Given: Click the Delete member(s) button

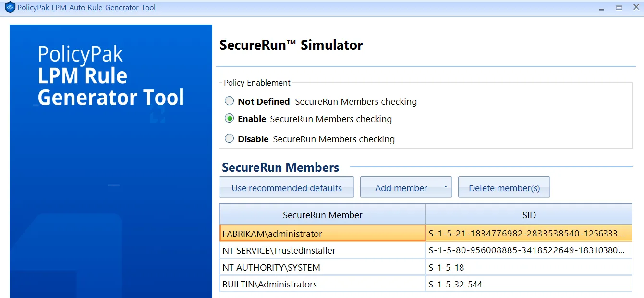Looking at the screenshot, I should pyautogui.click(x=504, y=187).
